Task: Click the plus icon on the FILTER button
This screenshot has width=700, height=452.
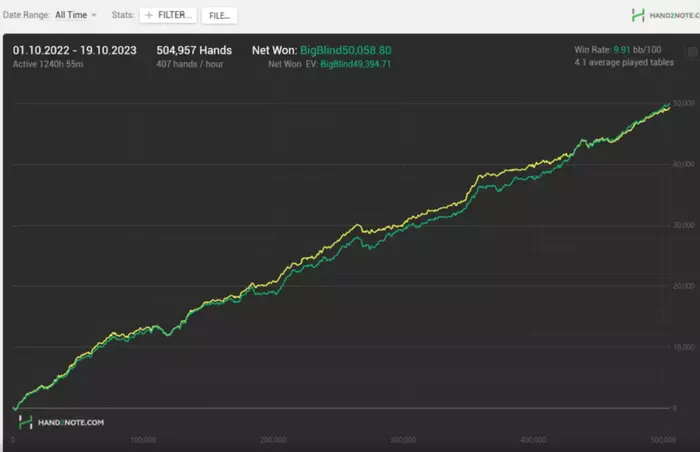Action: point(149,15)
